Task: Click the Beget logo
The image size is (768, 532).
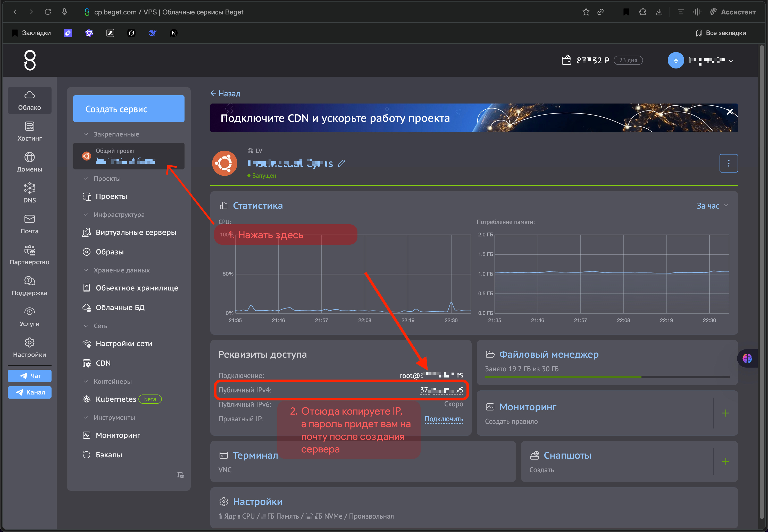Action: coord(30,60)
